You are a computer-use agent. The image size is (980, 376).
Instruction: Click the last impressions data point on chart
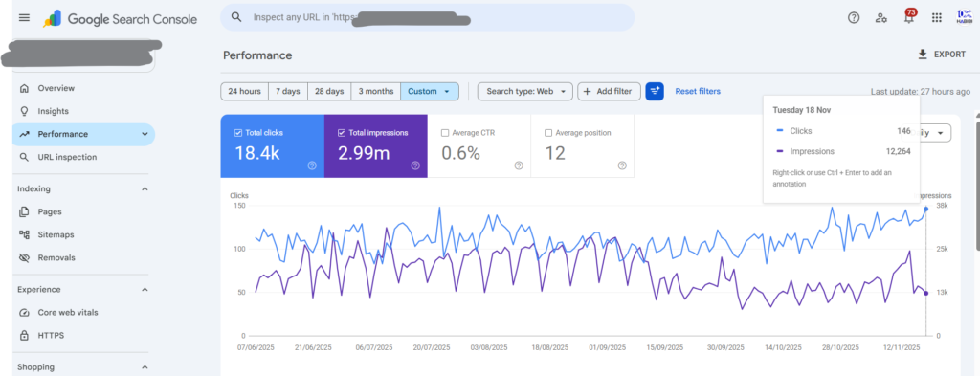click(925, 293)
